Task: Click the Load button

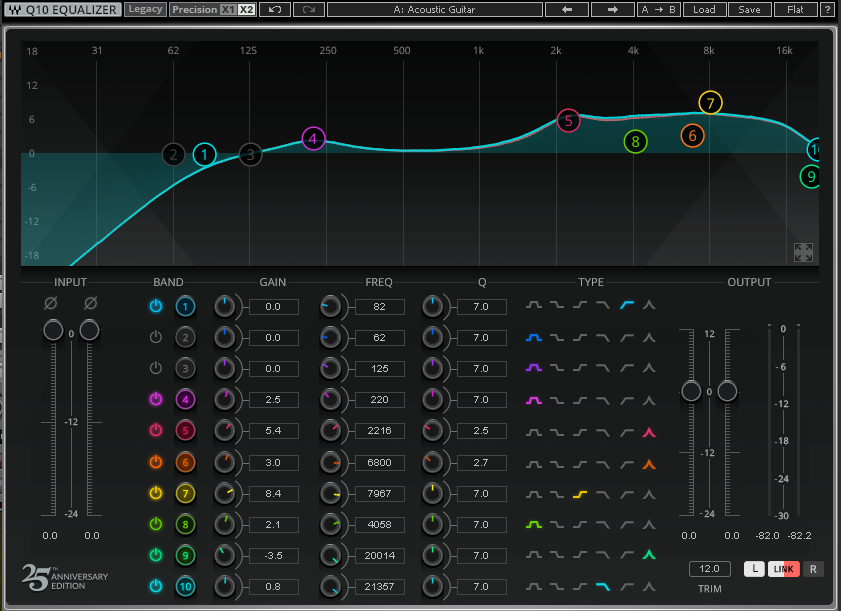Action: click(704, 10)
